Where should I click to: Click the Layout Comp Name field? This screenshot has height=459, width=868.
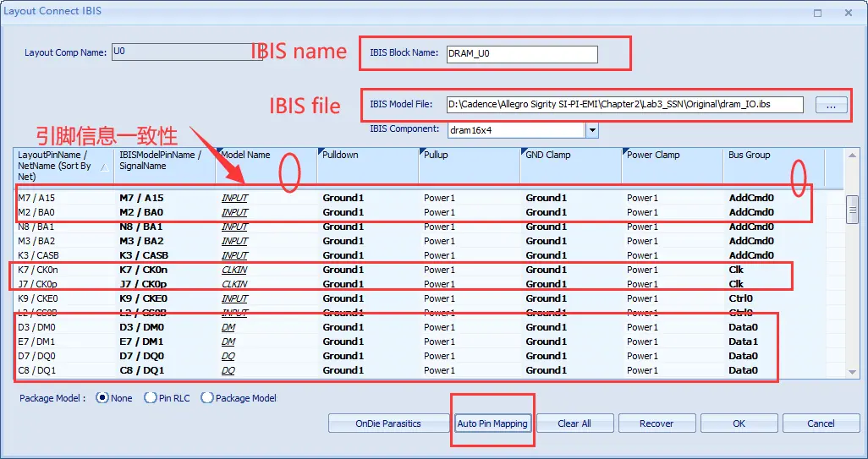coord(187,52)
